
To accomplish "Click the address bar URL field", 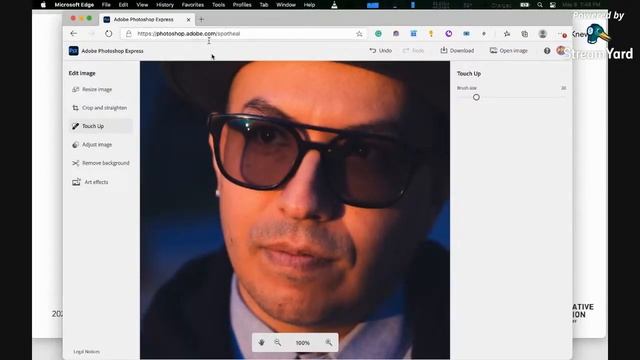I will (x=244, y=33).
